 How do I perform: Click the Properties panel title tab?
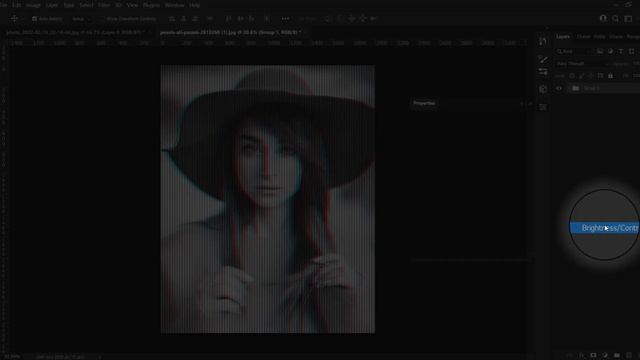tap(424, 103)
